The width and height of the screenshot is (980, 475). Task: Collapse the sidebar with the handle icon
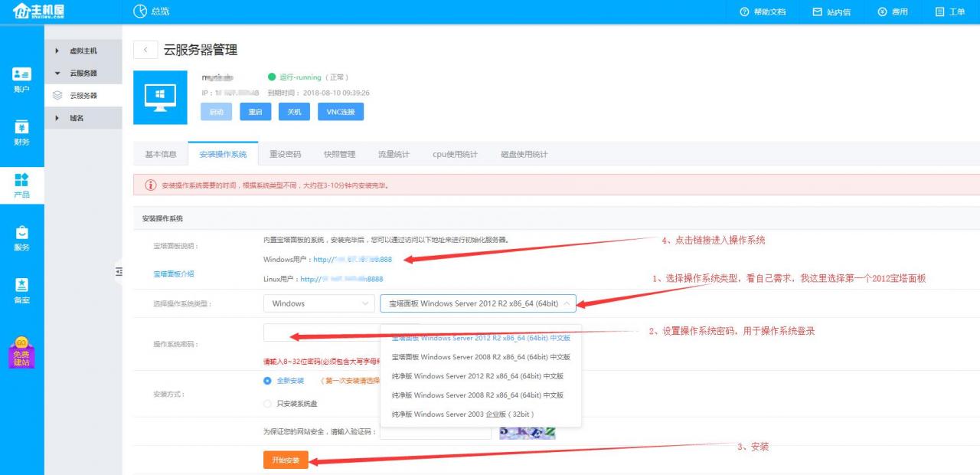[x=119, y=271]
